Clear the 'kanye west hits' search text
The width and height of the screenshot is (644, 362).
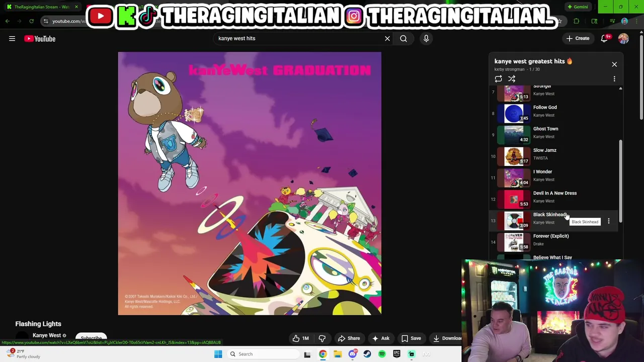coord(387,38)
